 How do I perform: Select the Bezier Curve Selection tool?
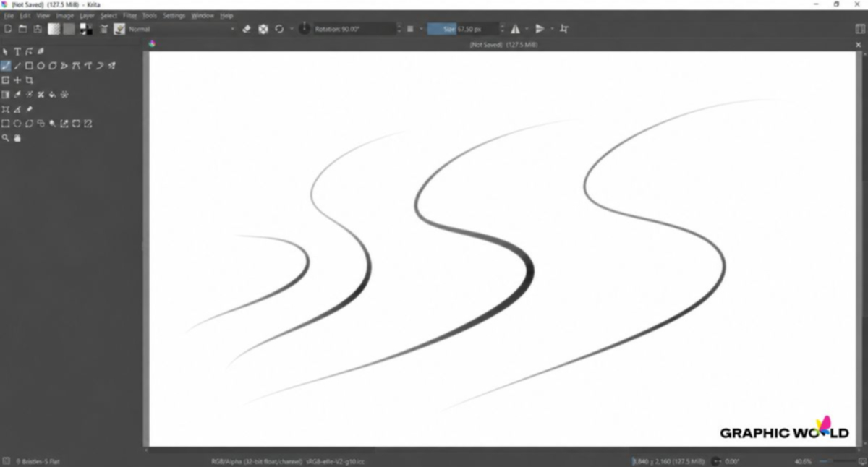pos(76,124)
